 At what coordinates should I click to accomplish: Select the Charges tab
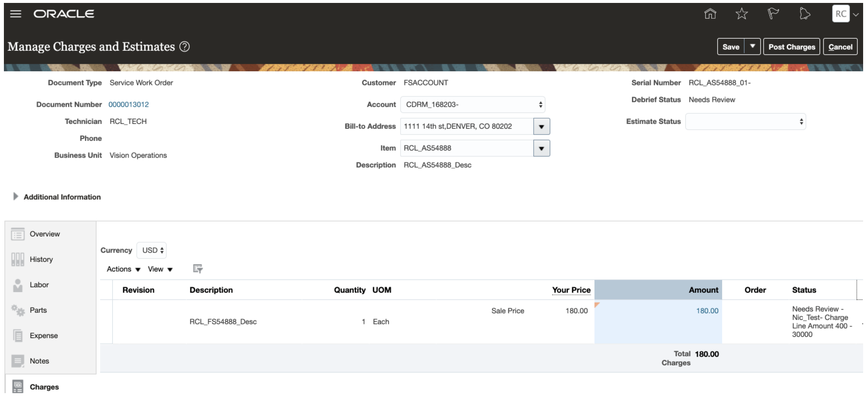coord(44,387)
